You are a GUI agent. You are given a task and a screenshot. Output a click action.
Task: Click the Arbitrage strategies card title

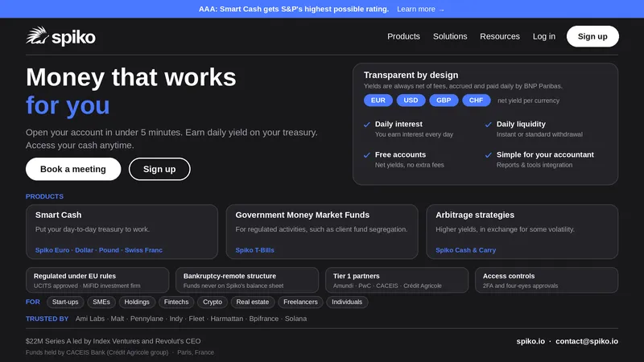tap(475, 215)
